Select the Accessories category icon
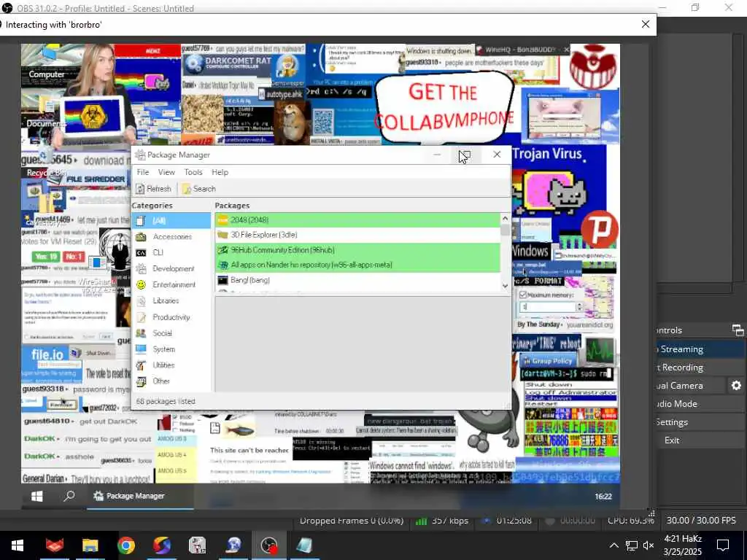Viewport: 747px width, 560px height. pyautogui.click(x=141, y=237)
